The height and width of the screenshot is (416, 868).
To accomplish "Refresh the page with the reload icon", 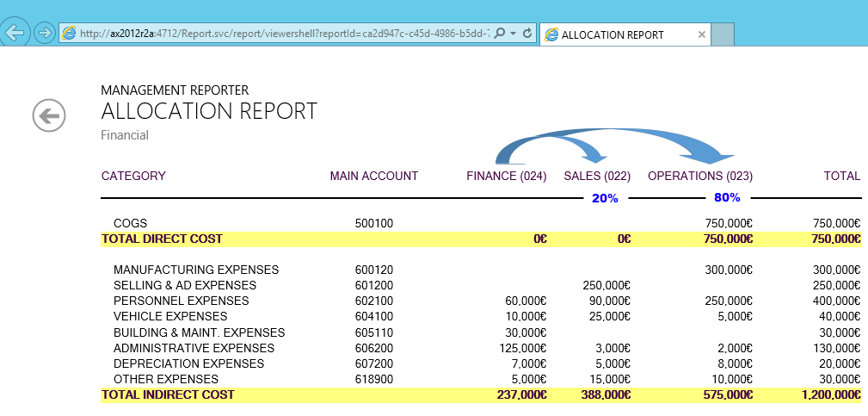I will click(x=526, y=34).
